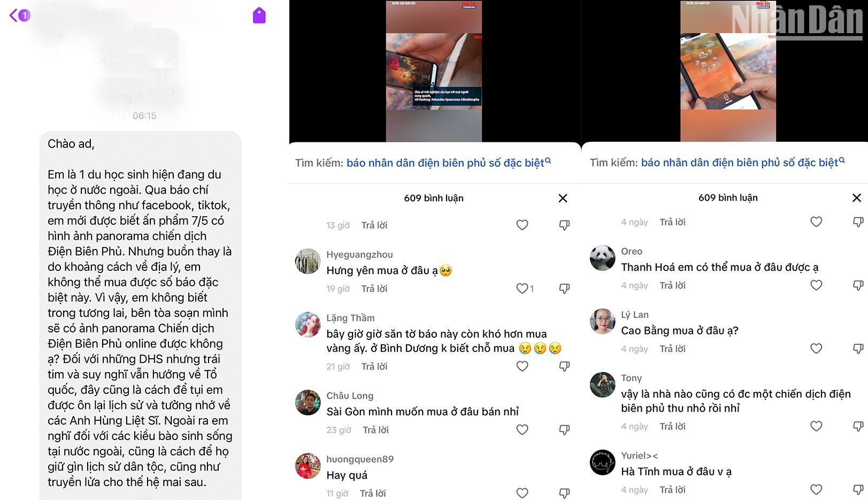Reply to Lý Lan via Trả lời

673,349
